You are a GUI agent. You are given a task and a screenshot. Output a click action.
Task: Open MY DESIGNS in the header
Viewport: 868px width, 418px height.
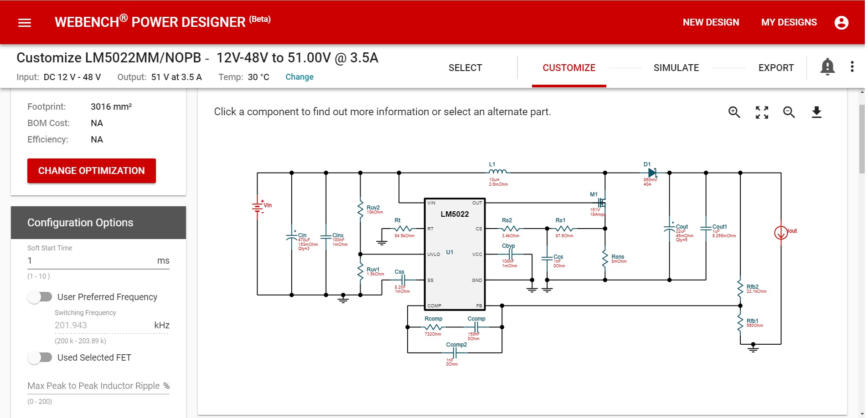click(x=789, y=22)
